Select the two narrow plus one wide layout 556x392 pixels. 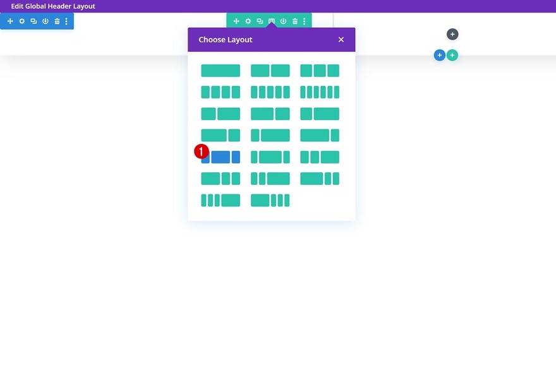pyautogui.click(x=320, y=157)
